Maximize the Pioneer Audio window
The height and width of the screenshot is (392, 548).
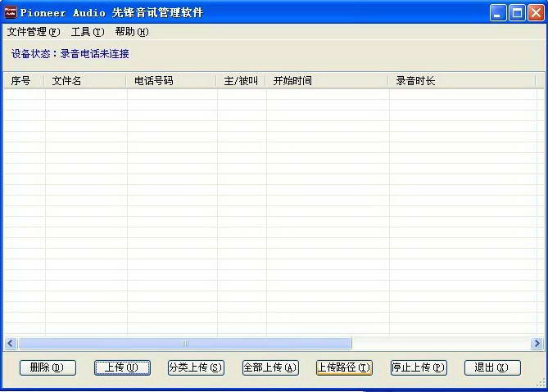(x=517, y=13)
